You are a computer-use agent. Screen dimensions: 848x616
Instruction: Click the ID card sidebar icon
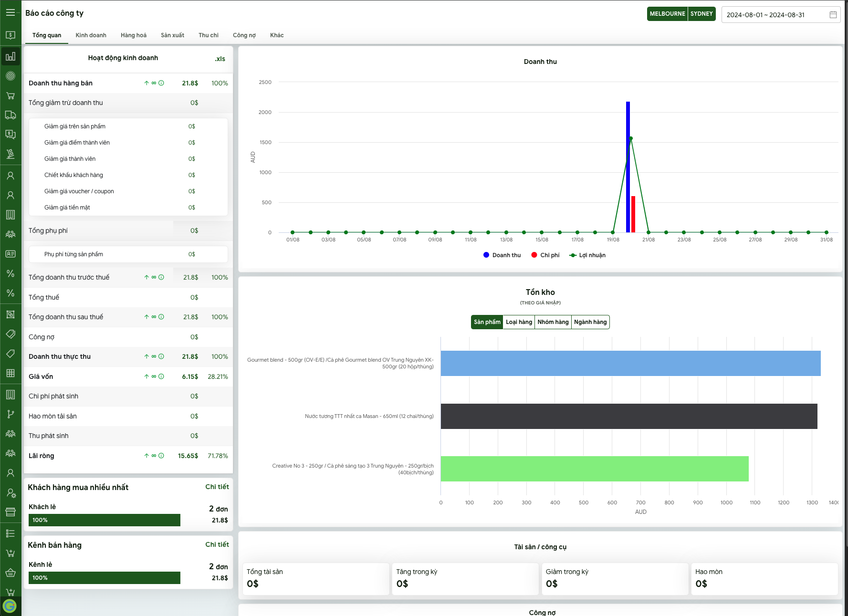(10, 254)
